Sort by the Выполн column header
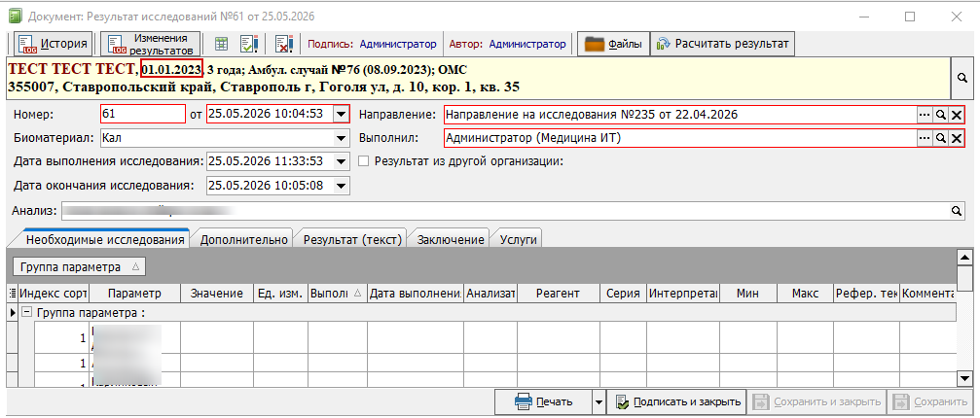 coord(338,294)
